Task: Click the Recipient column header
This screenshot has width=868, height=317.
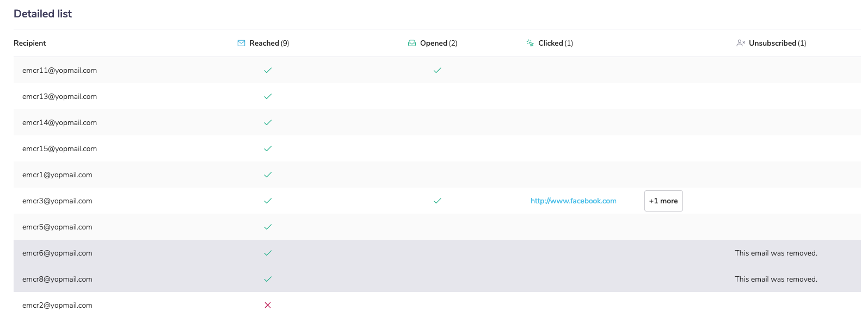Action: (x=30, y=43)
